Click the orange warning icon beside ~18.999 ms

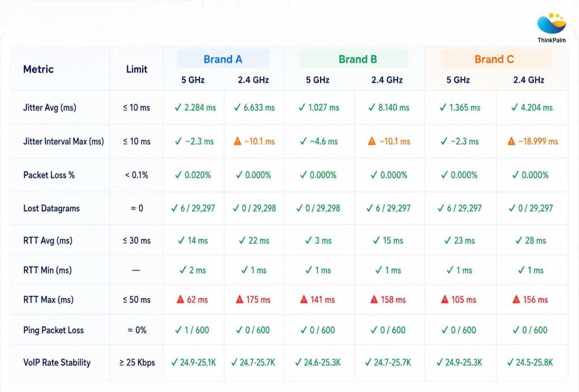click(x=511, y=141)
